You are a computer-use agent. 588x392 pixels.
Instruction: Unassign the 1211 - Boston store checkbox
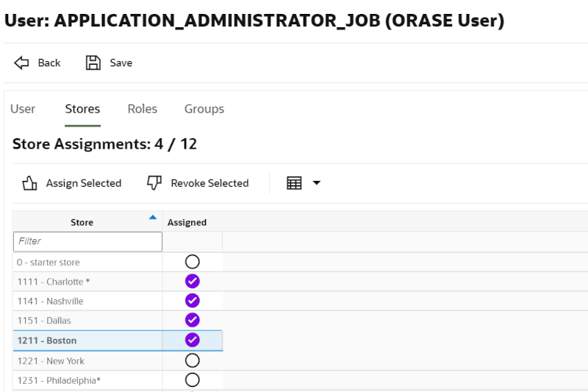193,340
